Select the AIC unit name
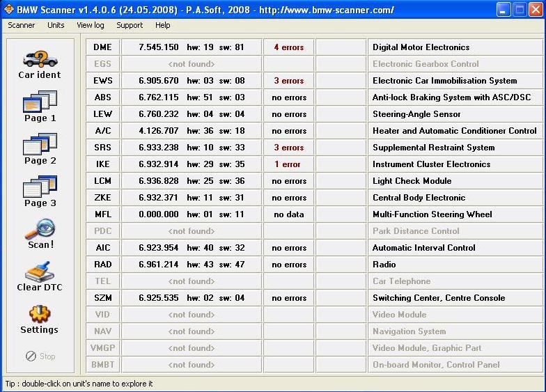This screenshot has width=546, height=392. coord(103,248)
